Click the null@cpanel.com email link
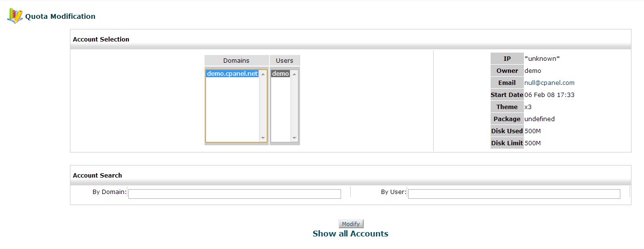The height and width of the screenshot is (249, 644). pyautogui.click(x=549, y=83)
